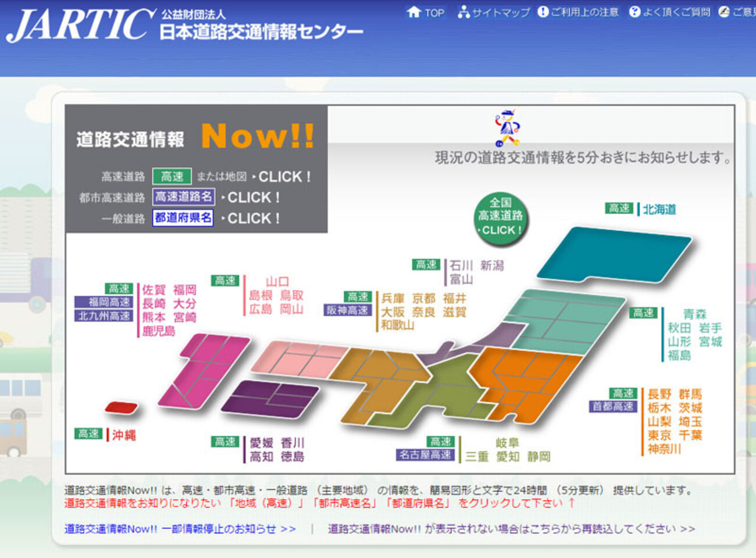
Task: Select the 高速 button beside 北海道
Action: pos(619,208)
